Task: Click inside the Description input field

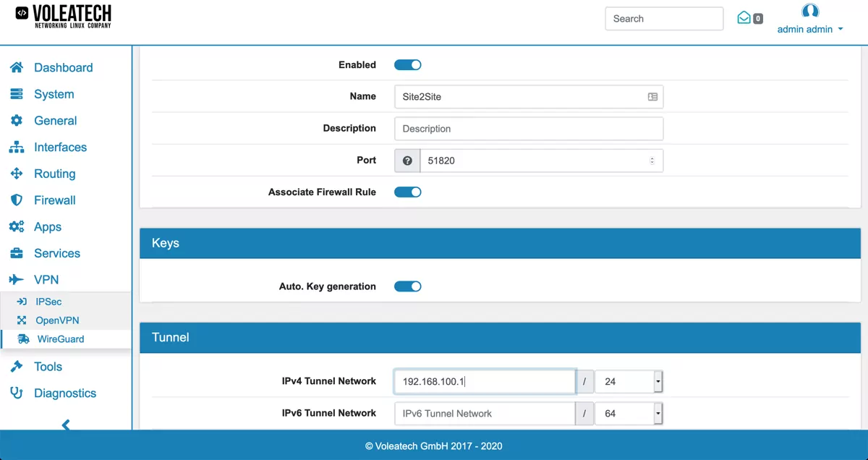Action: coord(528,128)
